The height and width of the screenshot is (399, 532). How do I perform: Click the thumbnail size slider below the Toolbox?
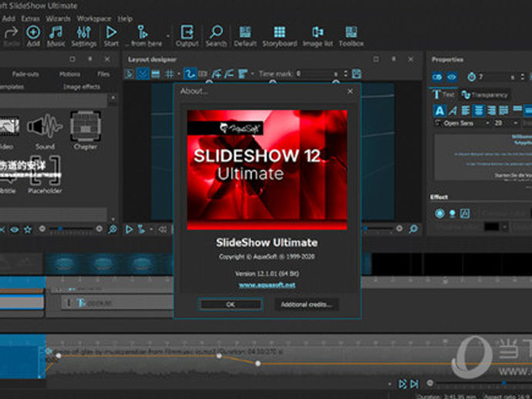click(71, 230)
